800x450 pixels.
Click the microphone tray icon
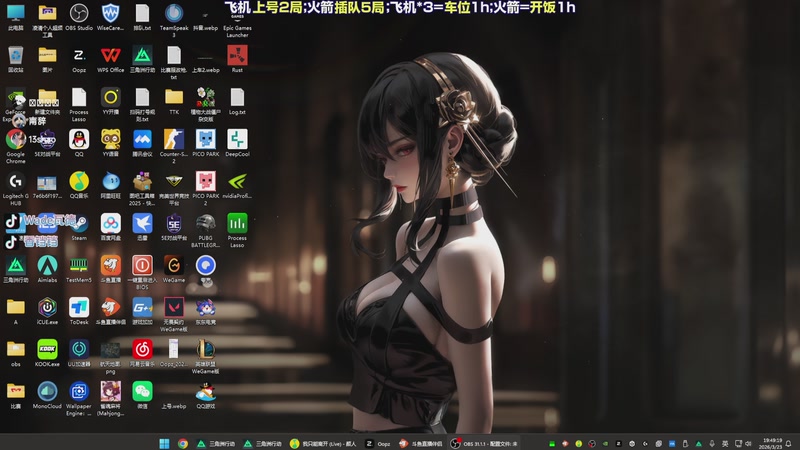[x=712, y=443]
